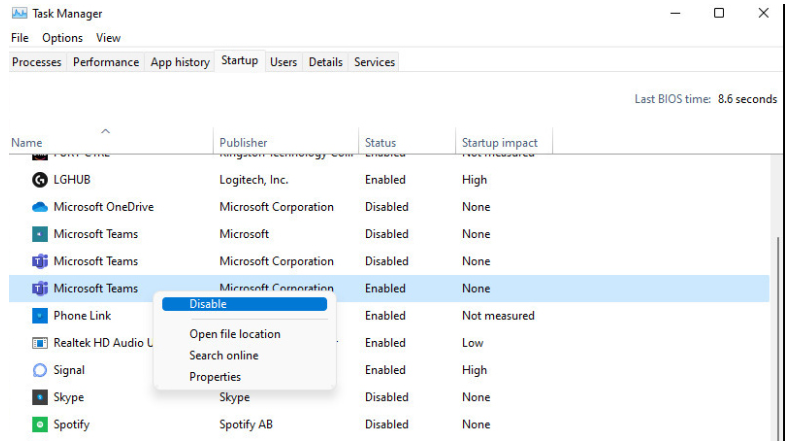Open Properties from the context menu

(x=215, y=377)
